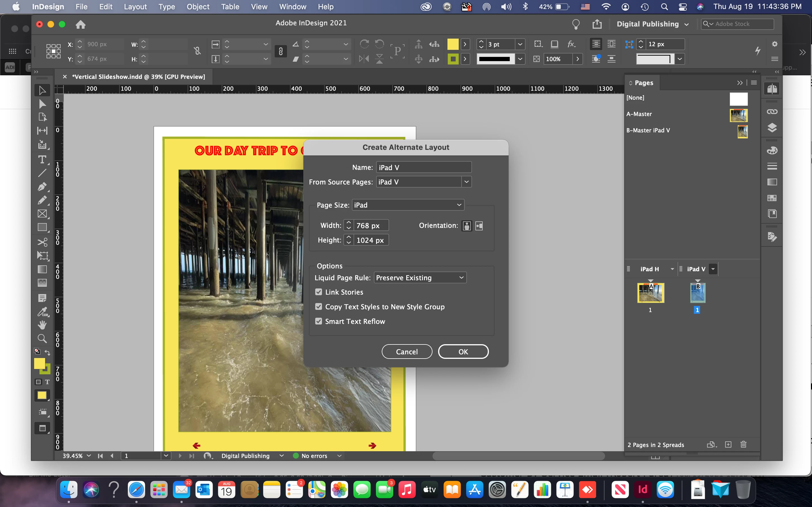The height and width of the screenshot is (507, 812).
Task: Click OK to create alternate layout
Action: (x=463, y=352)
